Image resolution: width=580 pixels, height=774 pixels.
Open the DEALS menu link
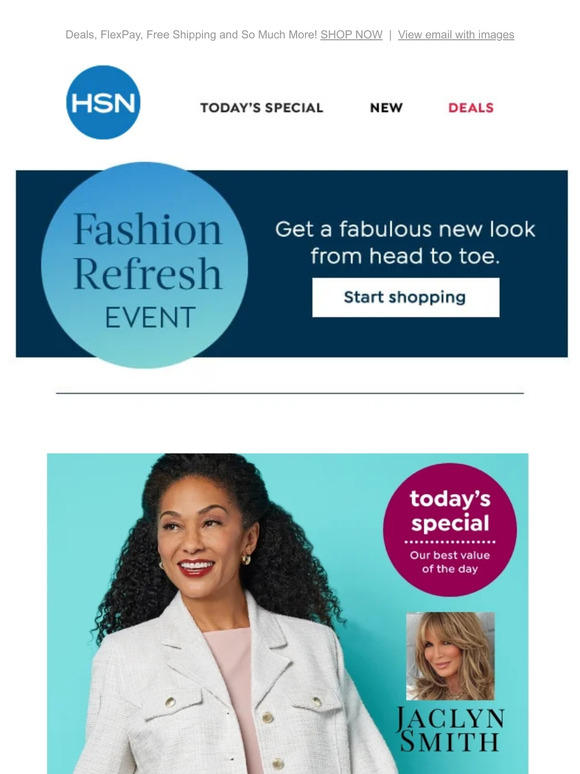(x=470, y=108)
